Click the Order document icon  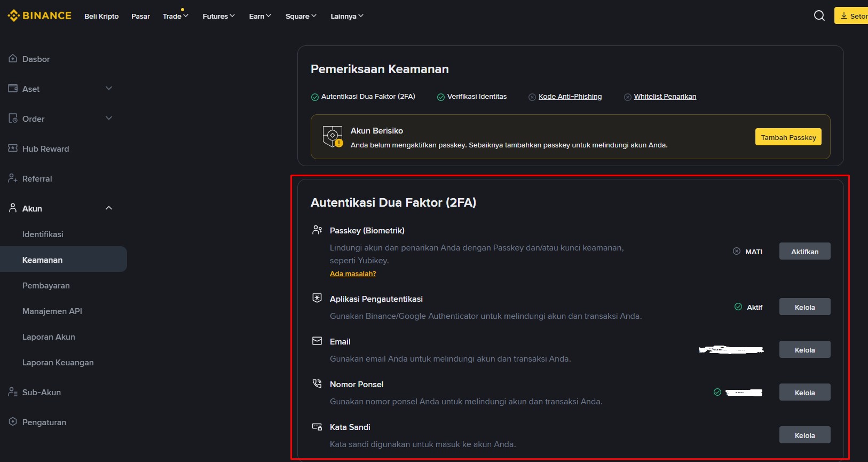(x=13, y=118)
